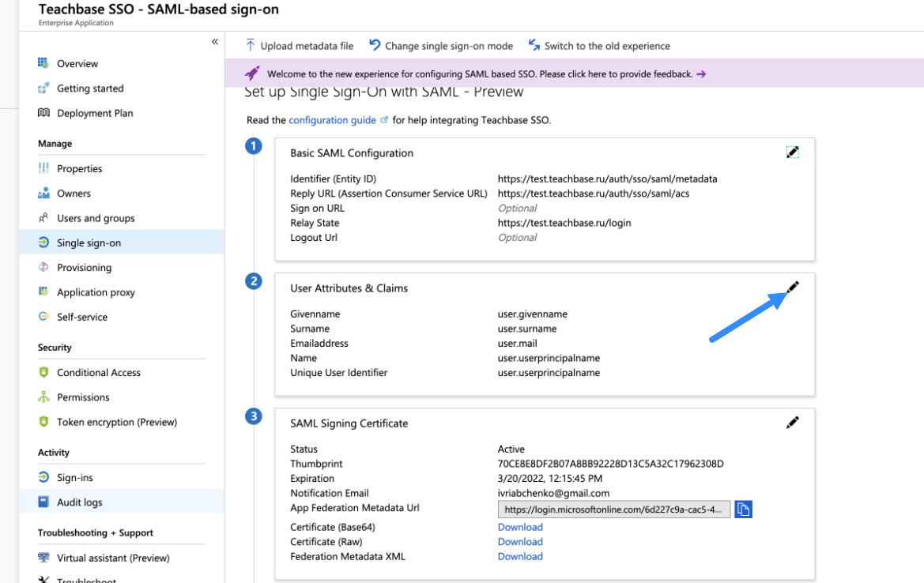
Task: Open Deployment Plan
Action: (95, 113)
